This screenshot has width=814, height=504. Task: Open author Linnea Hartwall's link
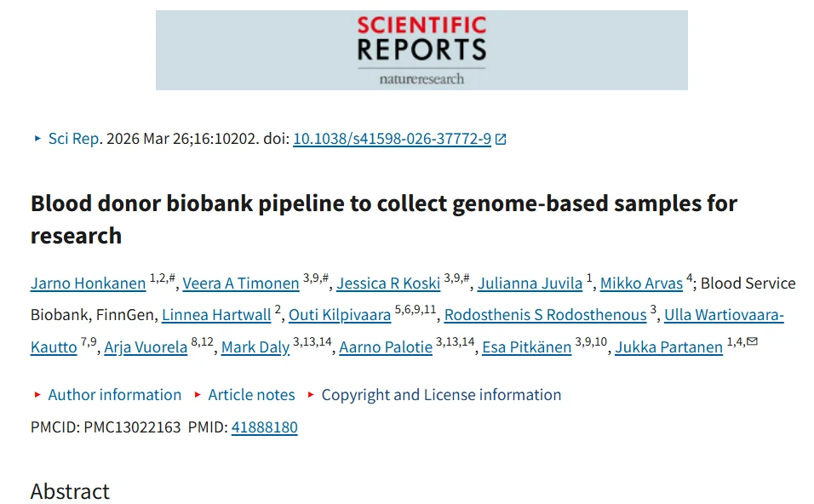point(216,315)
